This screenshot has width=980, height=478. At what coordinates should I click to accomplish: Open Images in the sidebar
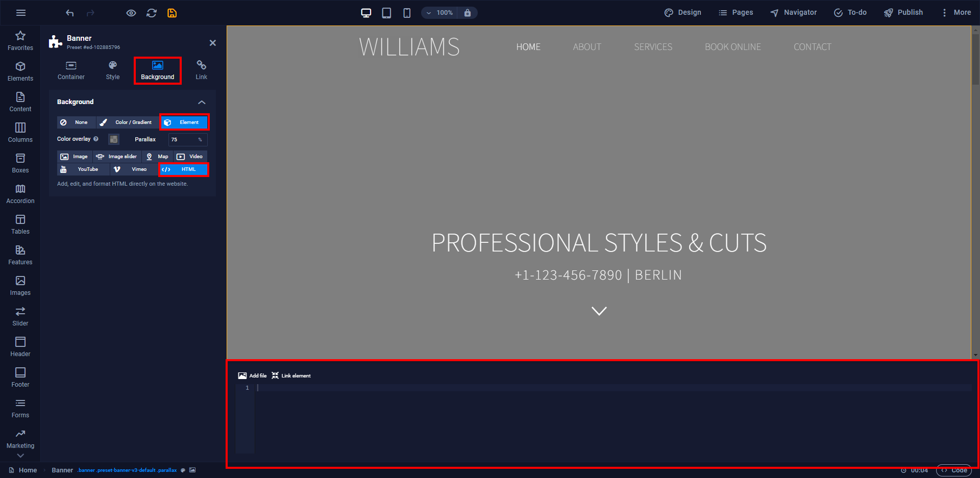(x=20, y=286)
